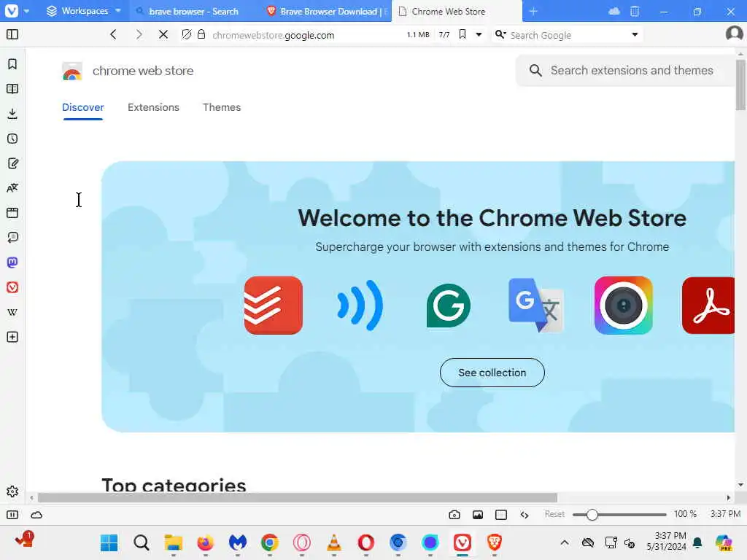This screenshot has height=560, width=747.
Task: Open the Window panel in sidebar
Action: tap(12, 213)
